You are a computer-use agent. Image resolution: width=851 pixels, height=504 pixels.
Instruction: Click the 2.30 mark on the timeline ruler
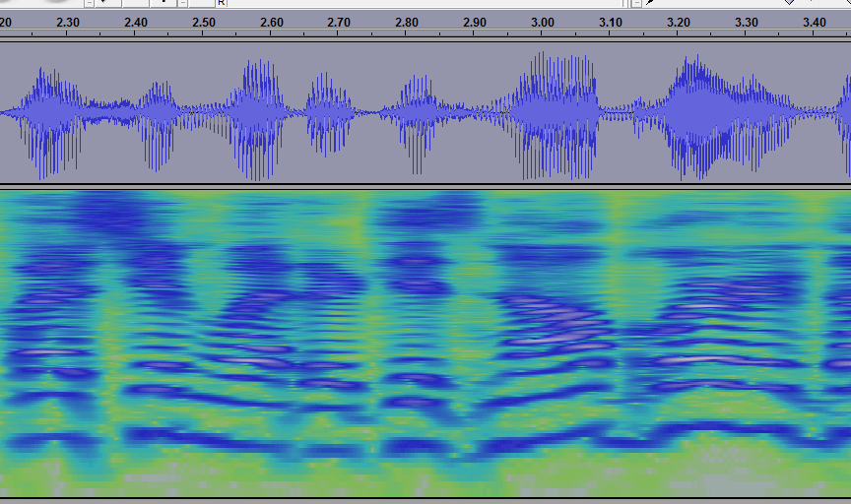[x=68, y=23]
